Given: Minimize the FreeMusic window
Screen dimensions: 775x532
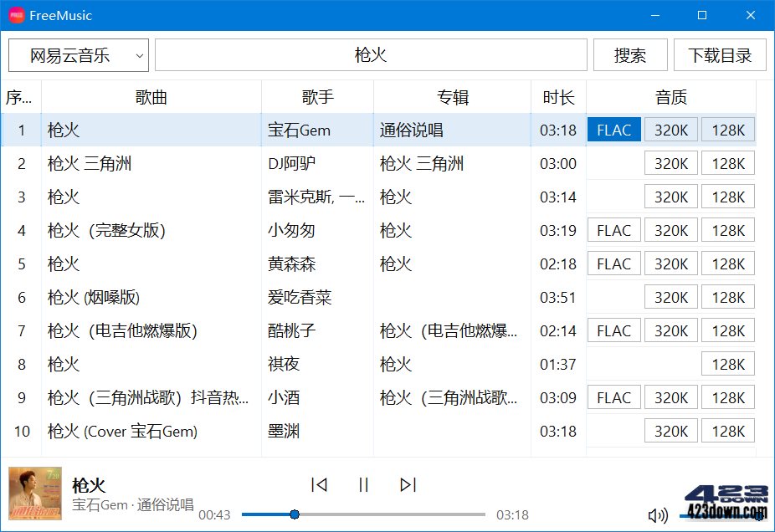Looking at the screenshot, I should 655,15.
